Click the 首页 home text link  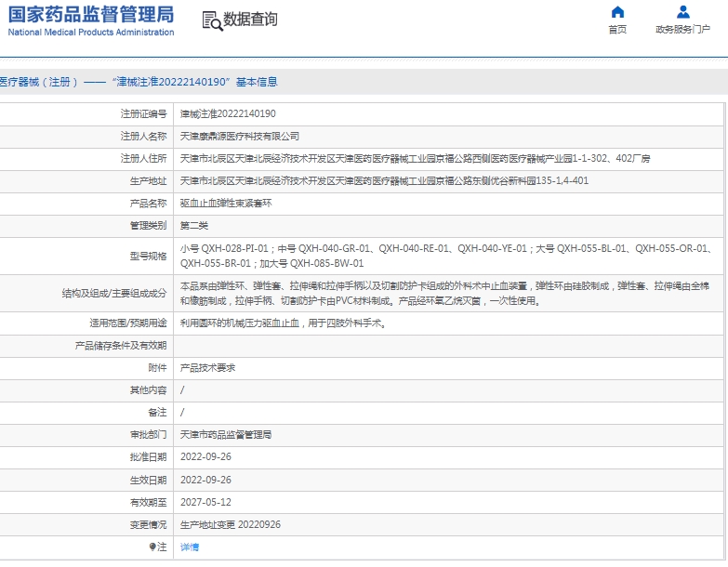617,30
